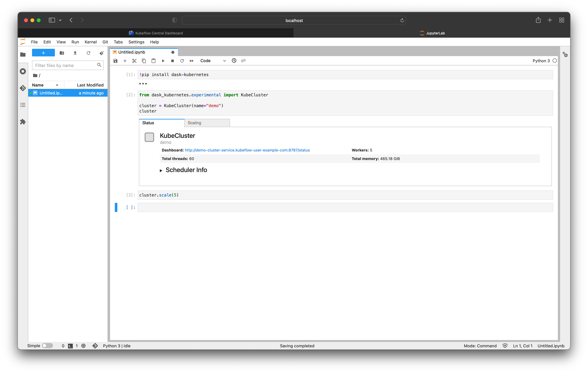This screenshot has height=373, width=588.
Task: Click the Python 3 kernel status circle
Action: point(555,61)
